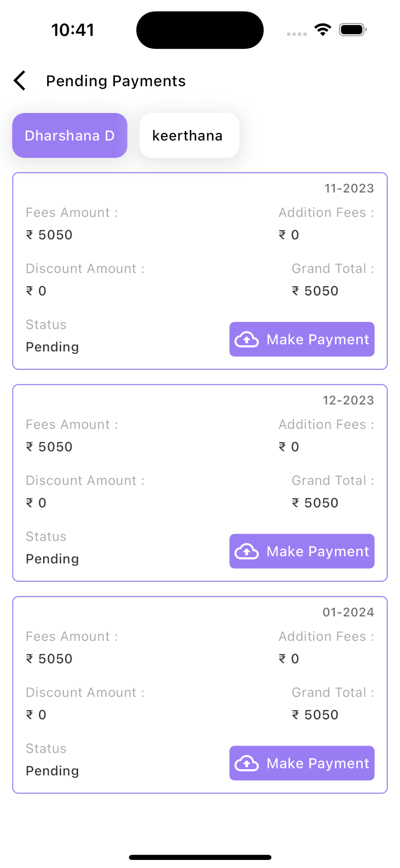The height and width of the screenshot is (868, 400).
Task: Tap Fees Amount value on 01-2024 card
Action: click(x=50, y=659)
